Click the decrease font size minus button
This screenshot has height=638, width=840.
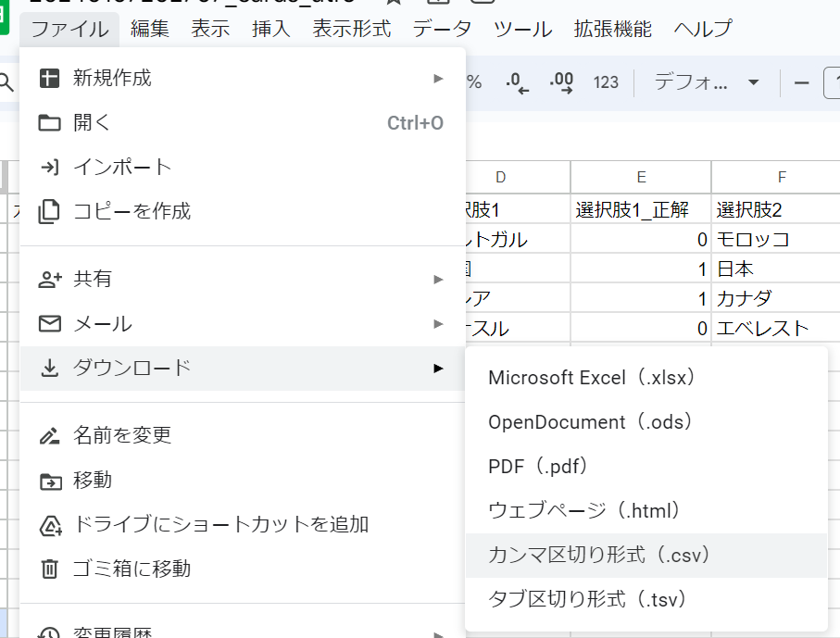(801, 82)
